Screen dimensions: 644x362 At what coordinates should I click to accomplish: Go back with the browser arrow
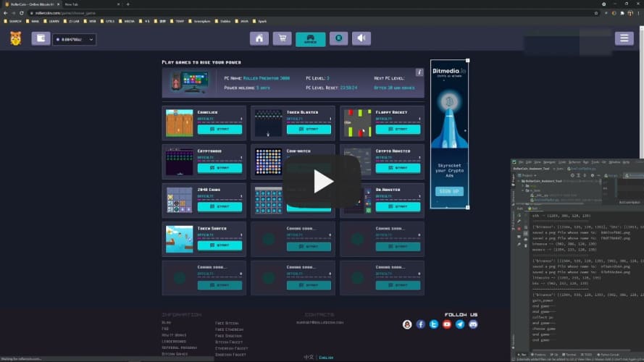pyautogui.click(x=5, y=13)
